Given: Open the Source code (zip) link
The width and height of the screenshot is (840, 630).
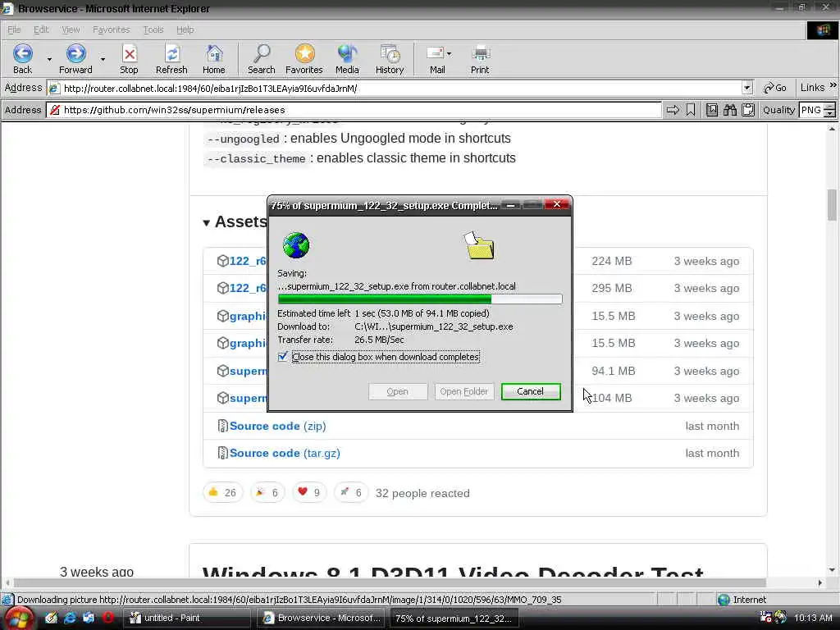Looking at the screenshot, I should click(277, 426).
